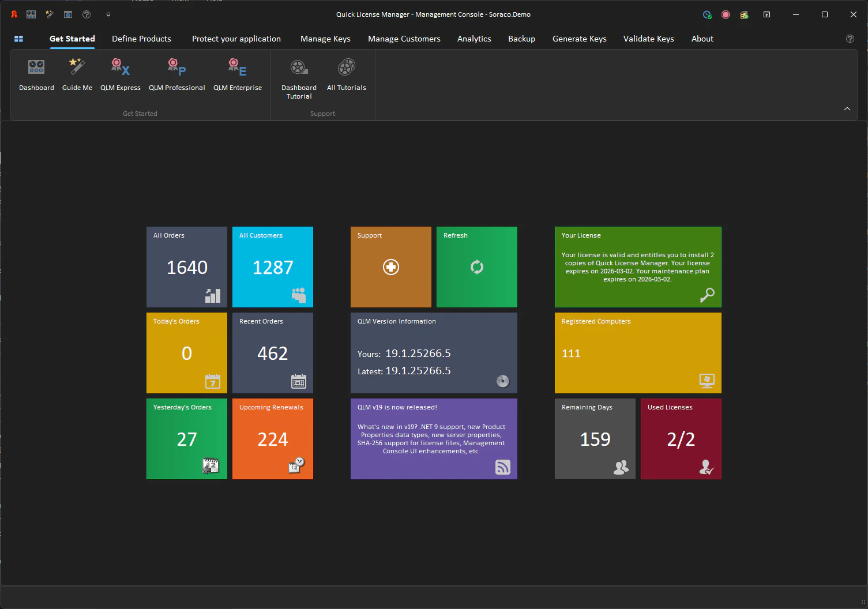View the All Orders tile
The height and width of the screenshot is (609, 868).
click(x=186, y=267)
